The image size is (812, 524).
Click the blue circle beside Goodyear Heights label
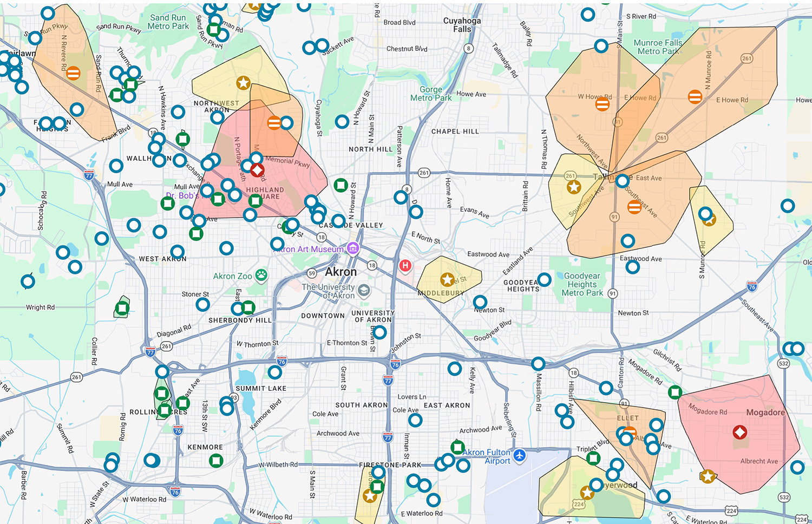544,279
